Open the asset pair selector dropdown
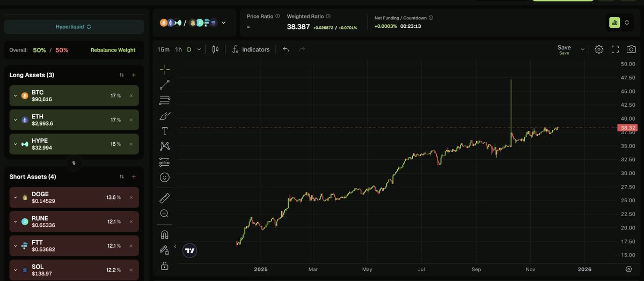 coord(223,23)
